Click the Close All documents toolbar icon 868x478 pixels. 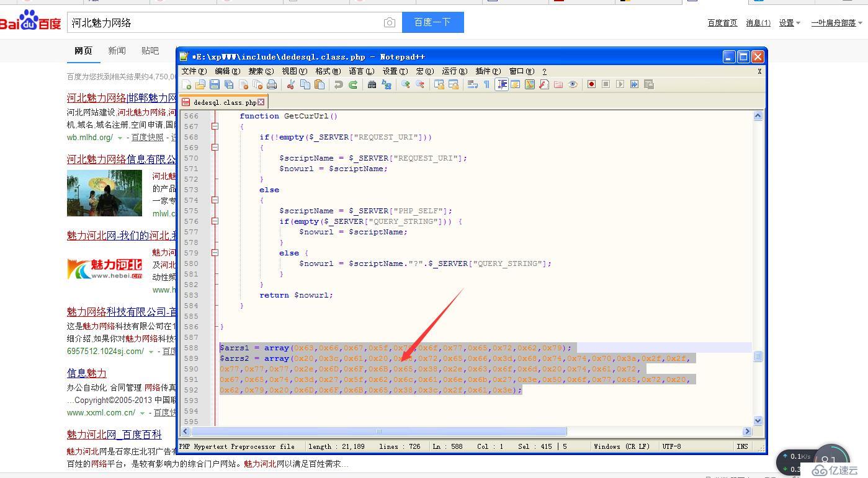(x=257, y=84)
